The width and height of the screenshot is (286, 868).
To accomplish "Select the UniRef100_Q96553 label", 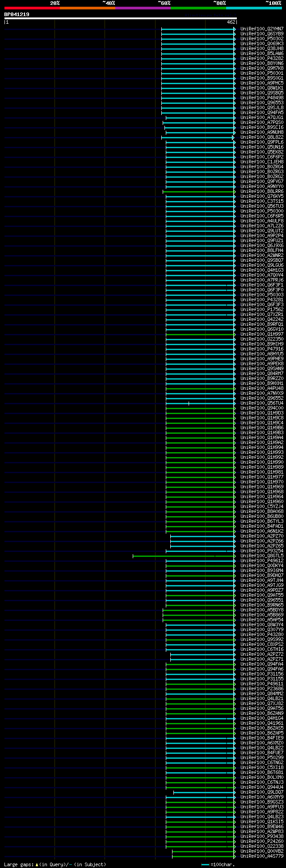I will 262,103.
